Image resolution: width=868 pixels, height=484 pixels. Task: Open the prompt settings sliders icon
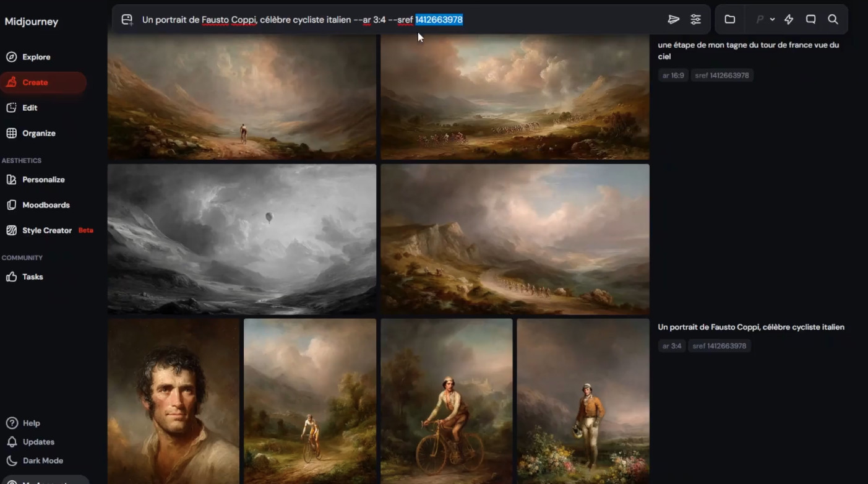click(x=696, y=20)
